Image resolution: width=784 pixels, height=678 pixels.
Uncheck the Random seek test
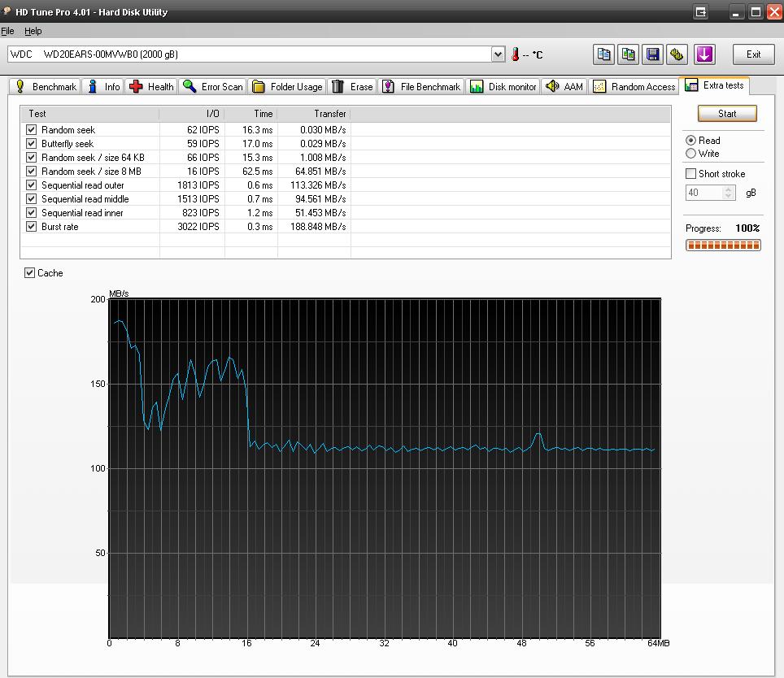pos(31,130)
